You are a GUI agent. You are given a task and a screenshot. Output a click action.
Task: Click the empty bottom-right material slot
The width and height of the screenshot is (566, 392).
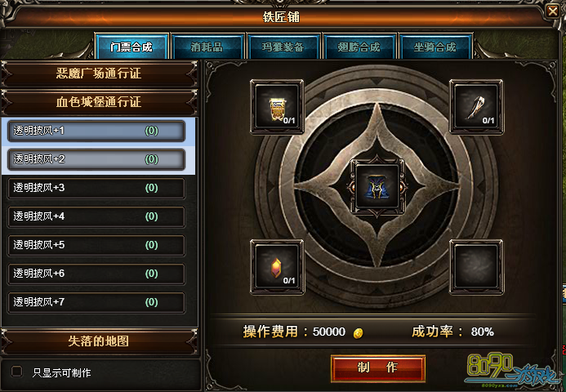click(476, 267)
